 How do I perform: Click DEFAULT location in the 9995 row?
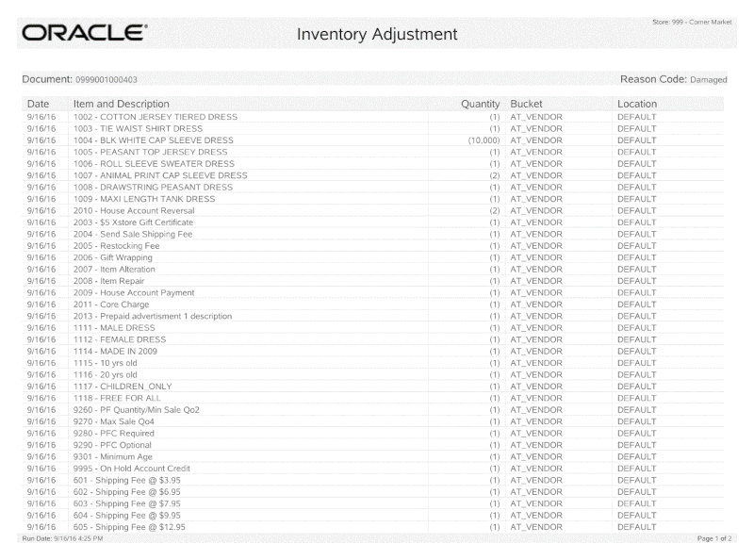[x=637, y=469]
